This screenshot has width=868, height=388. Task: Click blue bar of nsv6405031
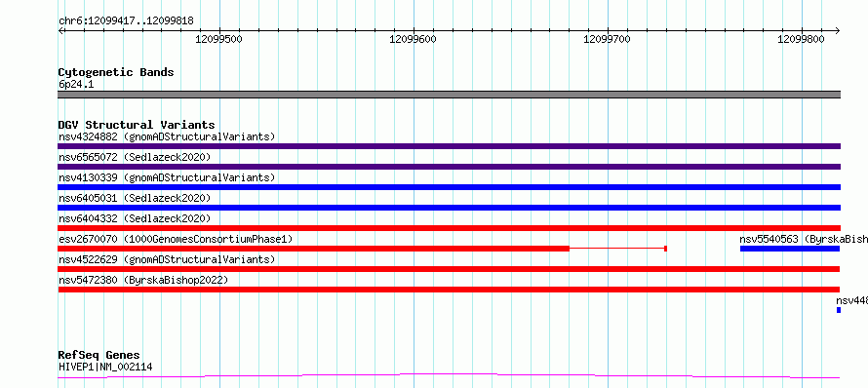point(449,208)
